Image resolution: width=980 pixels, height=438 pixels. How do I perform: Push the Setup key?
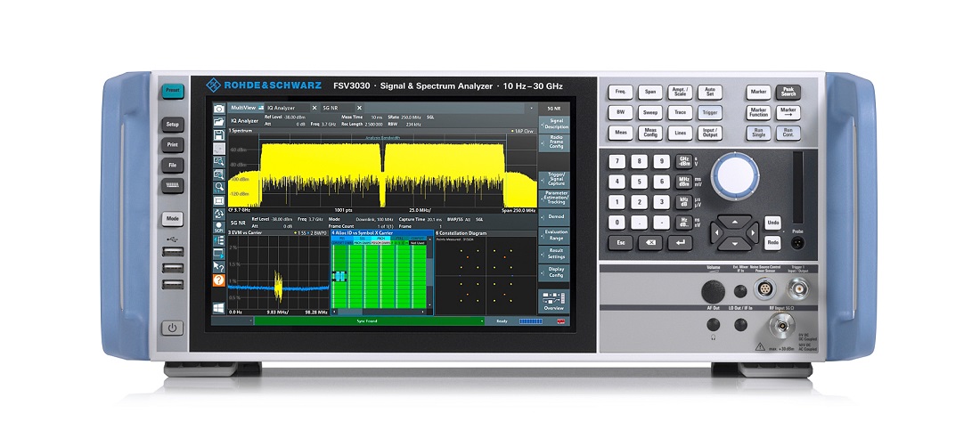173,125
